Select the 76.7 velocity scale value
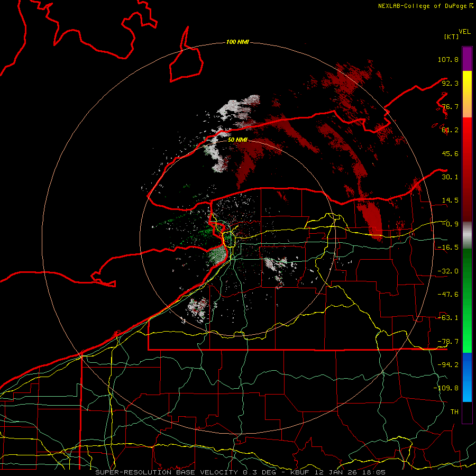This screenshot has width=476, height=476. point(450,106)
